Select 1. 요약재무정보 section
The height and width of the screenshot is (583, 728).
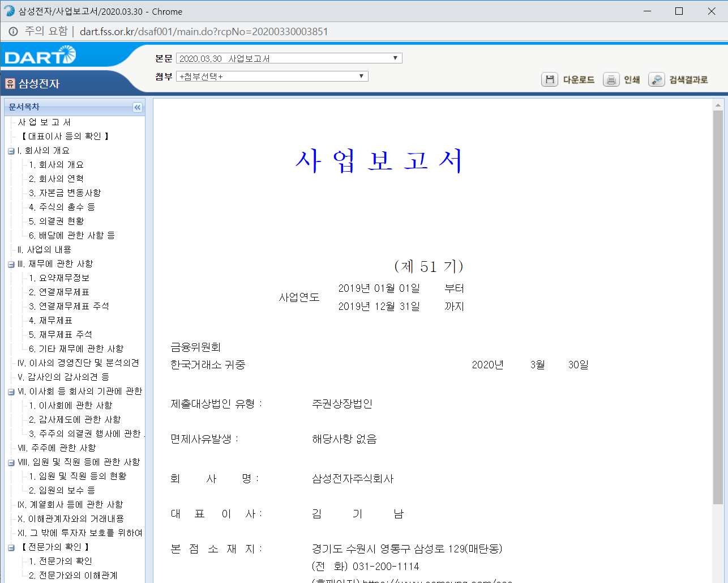(59, 278)
